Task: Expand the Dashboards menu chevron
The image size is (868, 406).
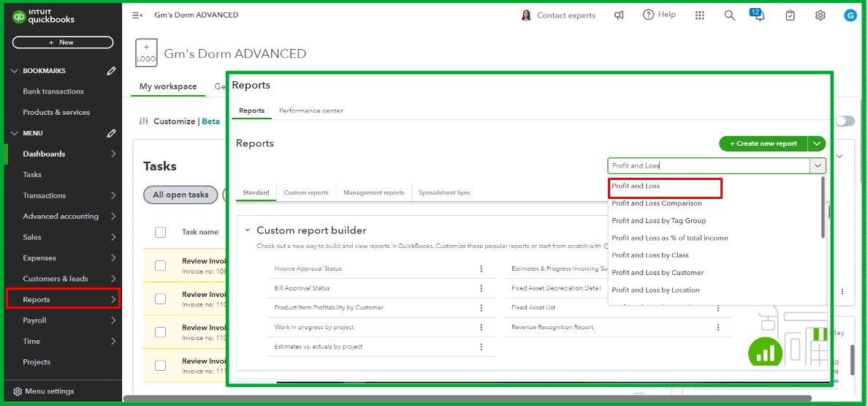Action: point(113,154)
